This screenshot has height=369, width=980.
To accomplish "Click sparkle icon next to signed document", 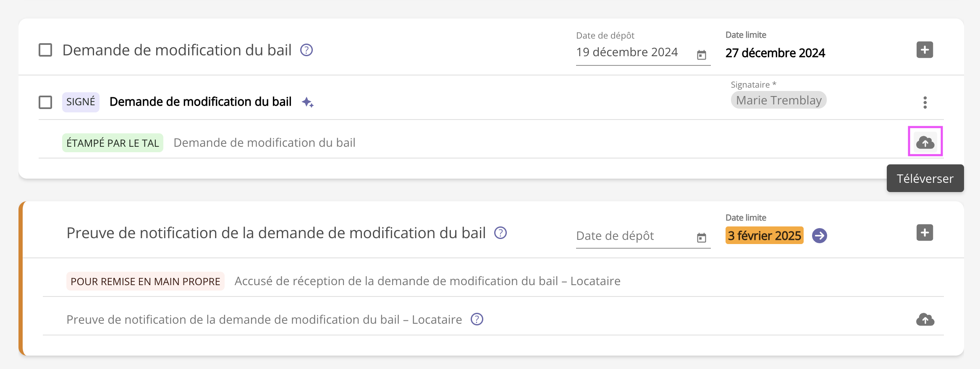I will click(x=307, y=102).
